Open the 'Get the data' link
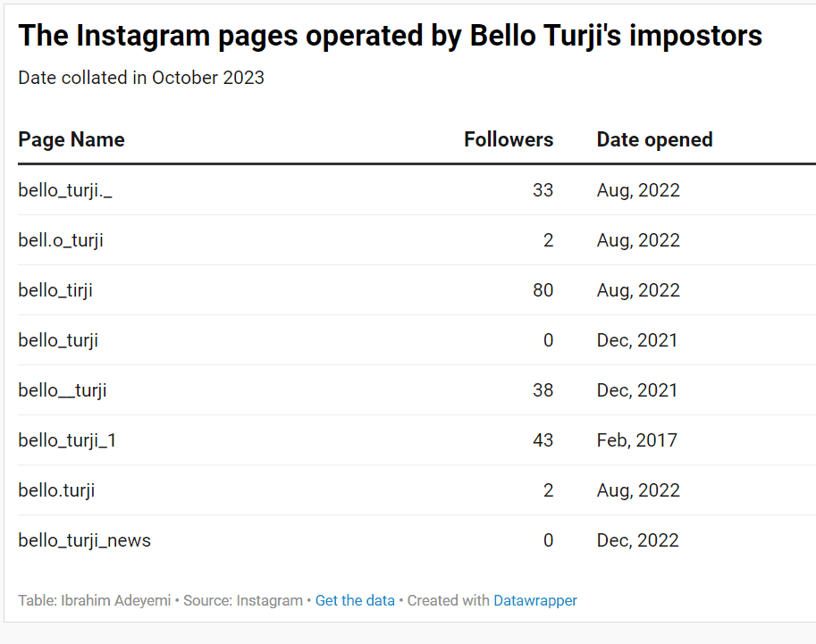 pos(355,600)
